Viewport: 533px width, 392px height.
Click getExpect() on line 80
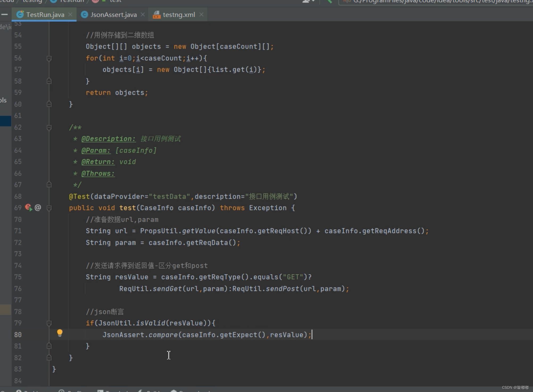point(243,335)
